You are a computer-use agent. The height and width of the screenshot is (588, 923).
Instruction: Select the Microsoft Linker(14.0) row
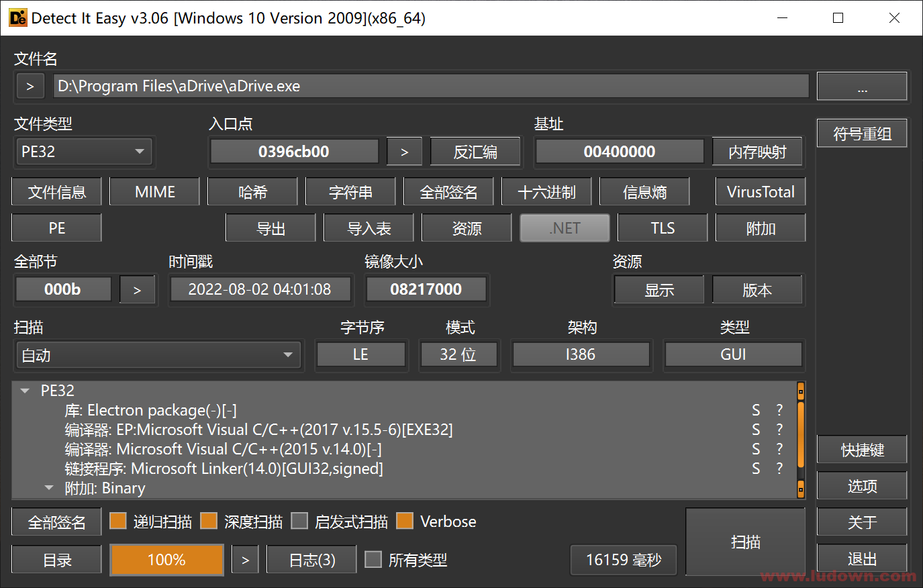[x=224, y=469]
